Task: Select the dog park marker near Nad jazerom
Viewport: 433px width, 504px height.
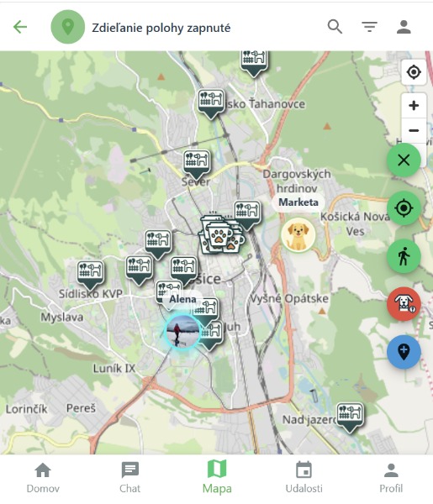Action: (x=350, y=417)
